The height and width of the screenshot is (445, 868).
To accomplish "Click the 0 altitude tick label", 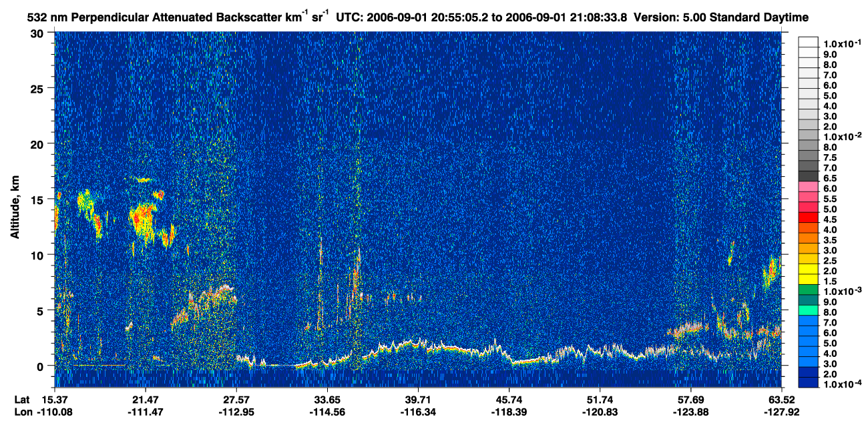I will 41,366.
